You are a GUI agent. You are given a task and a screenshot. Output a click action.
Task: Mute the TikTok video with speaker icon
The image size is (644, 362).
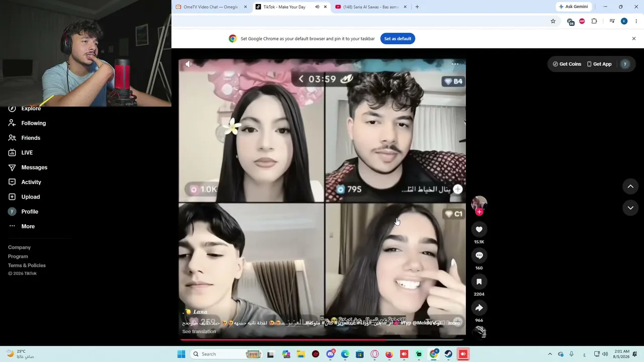click(x=188, y=64)
